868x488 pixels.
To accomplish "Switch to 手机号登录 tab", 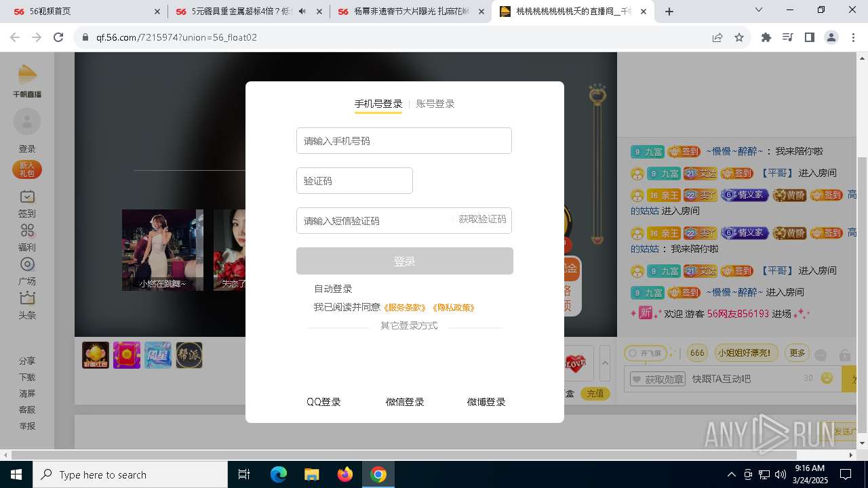I will 378,104.
